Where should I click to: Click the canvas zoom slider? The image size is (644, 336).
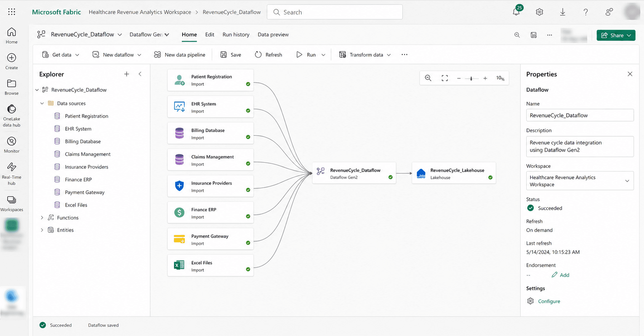pos(471,78)
